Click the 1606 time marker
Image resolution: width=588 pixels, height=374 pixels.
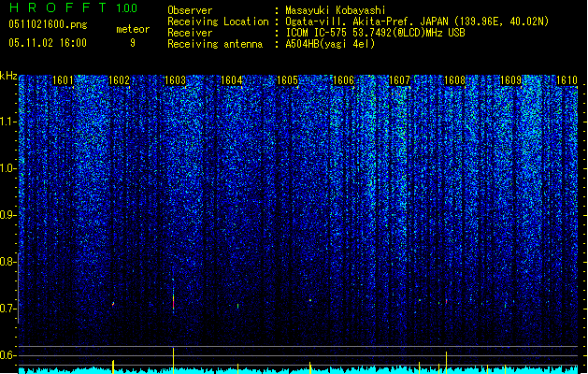click(343, 80)
